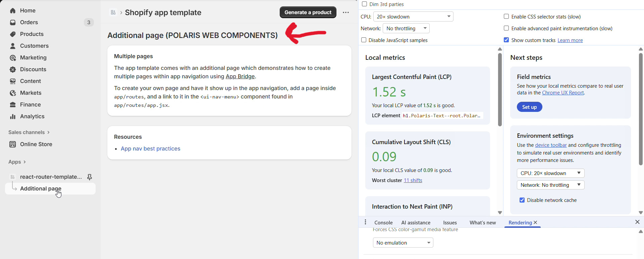Click Local metrics scroll down arrow
Screen dimensions: 644x259
(500, 213)
